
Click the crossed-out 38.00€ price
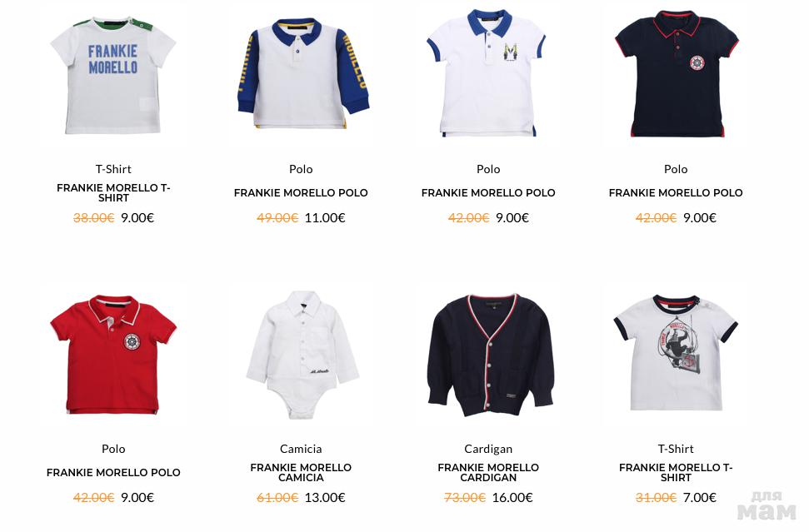pos(93,218)
